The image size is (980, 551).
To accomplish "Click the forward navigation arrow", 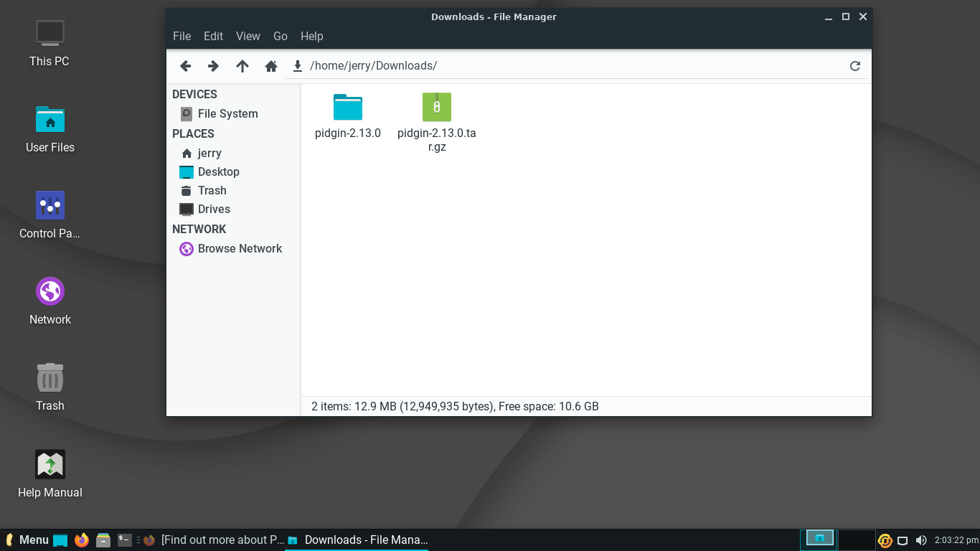I will pos(213,66).
